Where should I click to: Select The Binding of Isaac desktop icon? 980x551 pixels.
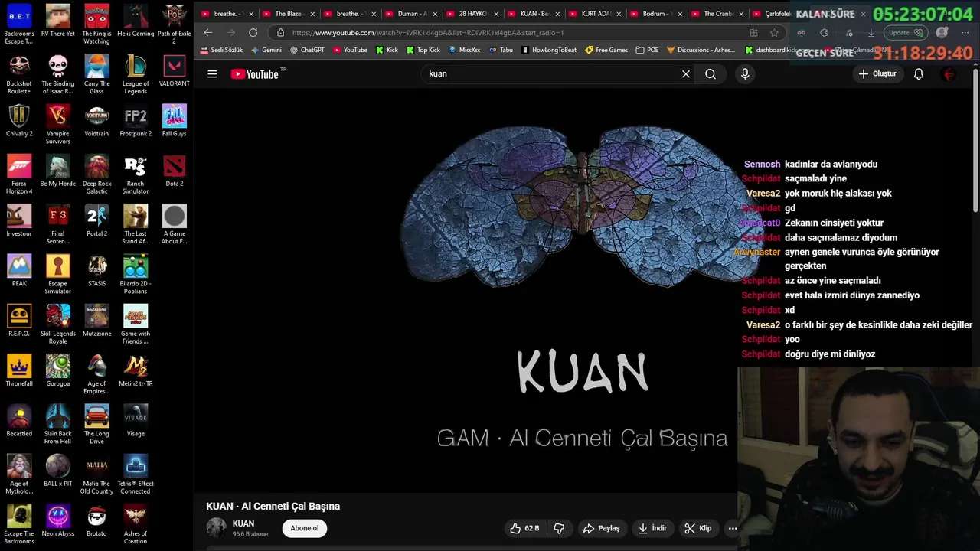(x=58, y=74)
